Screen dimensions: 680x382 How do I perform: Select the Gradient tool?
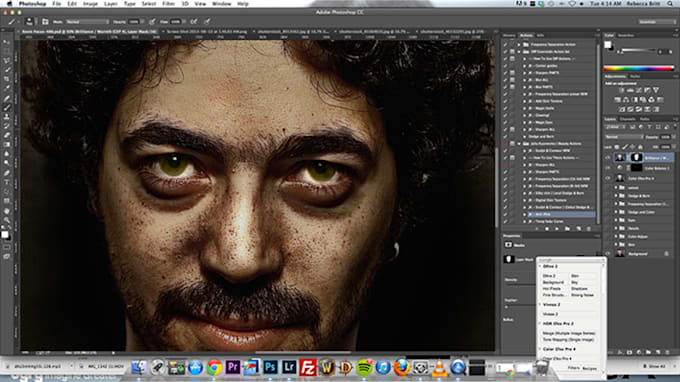tap(7, 145)
